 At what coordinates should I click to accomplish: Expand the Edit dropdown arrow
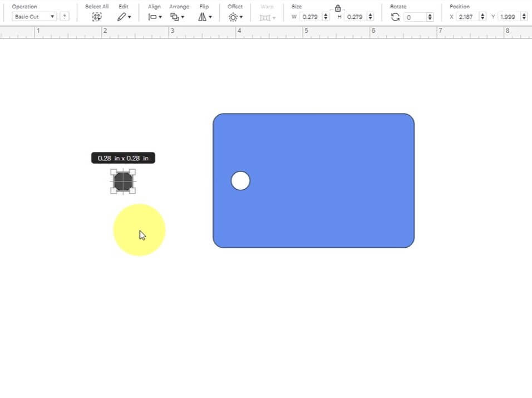coord(129,17)
